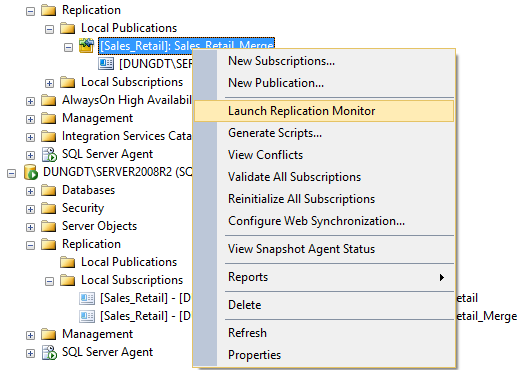Expand Integration Services Catalogs node
Viewport: 522px width, 370px height.
[x=30, y=137]
